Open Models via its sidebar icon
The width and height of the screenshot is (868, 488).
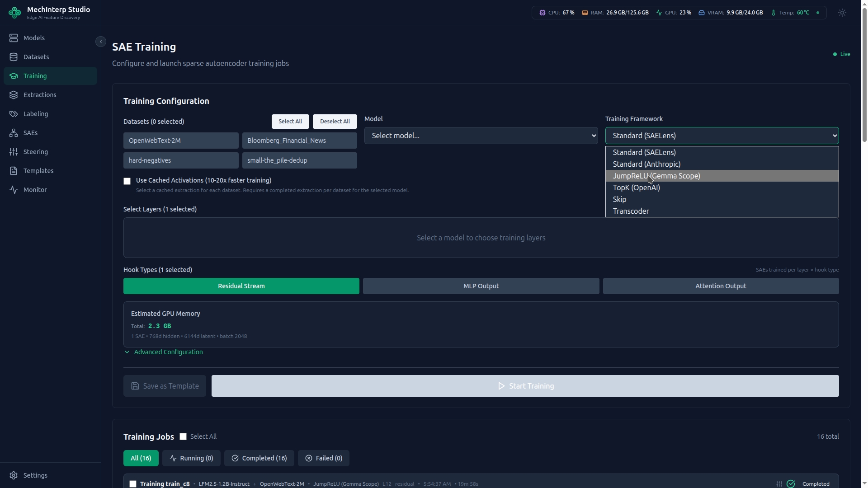click(14, 38)
